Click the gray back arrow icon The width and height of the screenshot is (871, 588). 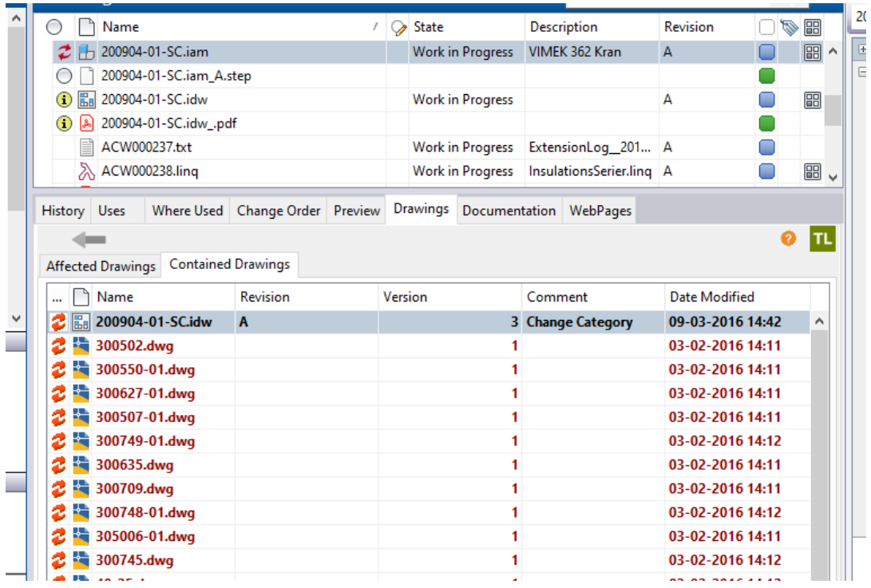point(89,239)
